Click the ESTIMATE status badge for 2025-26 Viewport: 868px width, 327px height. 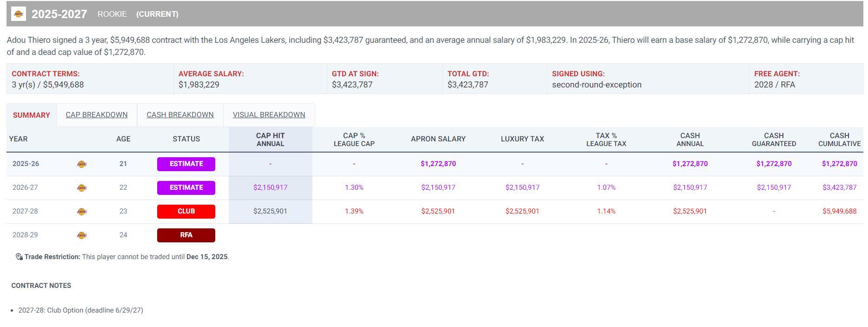[x=186, y=164]
